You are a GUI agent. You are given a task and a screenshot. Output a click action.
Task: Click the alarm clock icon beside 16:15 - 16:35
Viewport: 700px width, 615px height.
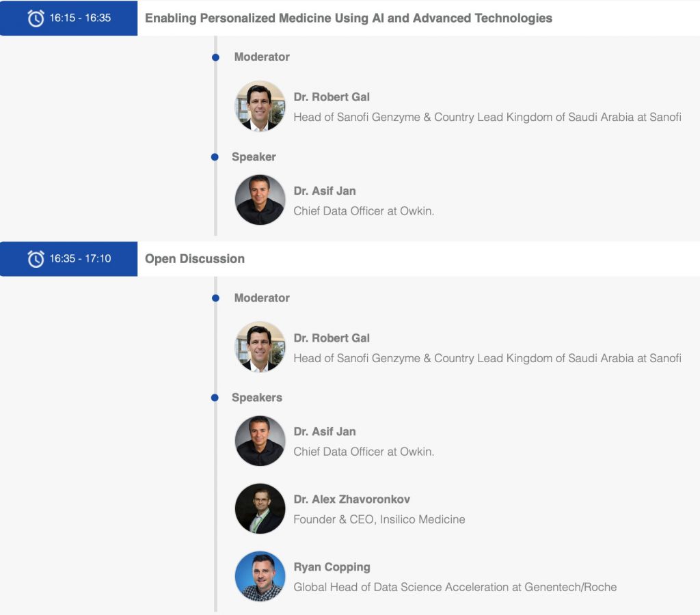point(36,18)
